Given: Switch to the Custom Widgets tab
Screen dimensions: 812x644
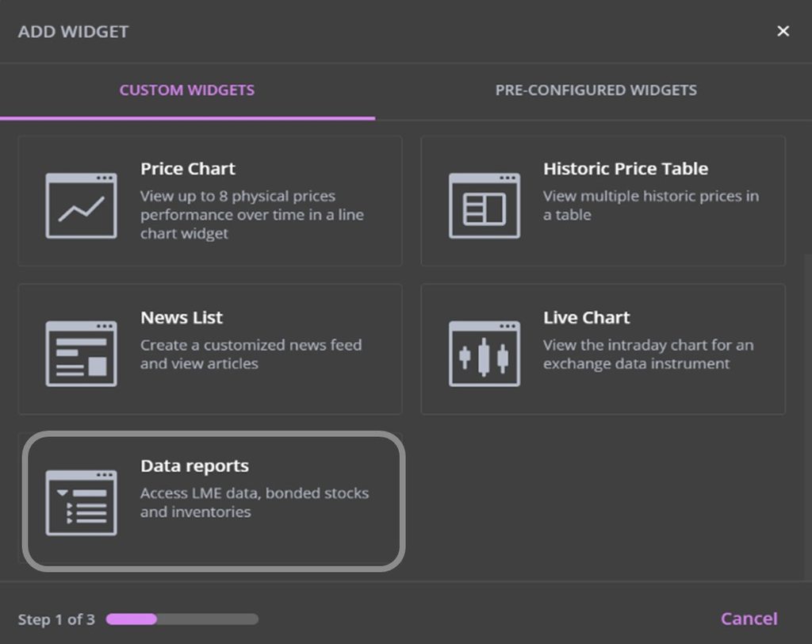Looking at the screenshot, I should click(187, 90).
